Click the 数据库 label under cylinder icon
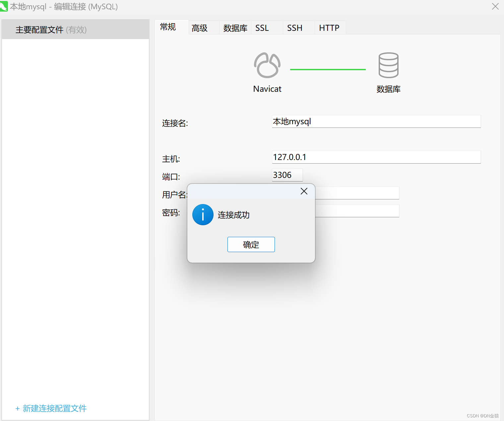 pos(388,89)
